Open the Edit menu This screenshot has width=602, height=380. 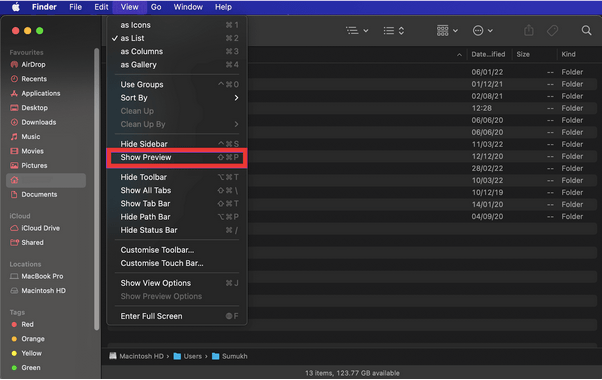pos(101,7)
